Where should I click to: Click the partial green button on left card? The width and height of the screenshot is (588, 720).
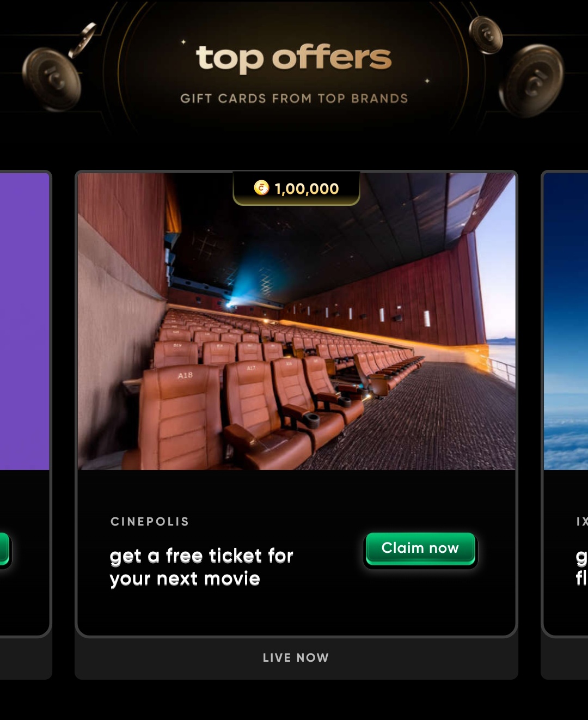pos(4,549)
